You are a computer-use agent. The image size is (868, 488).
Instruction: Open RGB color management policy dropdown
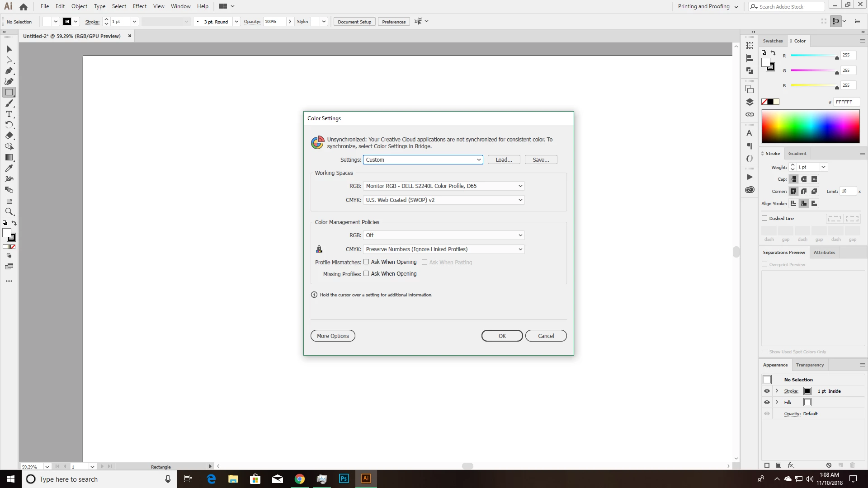pos(443,235)
